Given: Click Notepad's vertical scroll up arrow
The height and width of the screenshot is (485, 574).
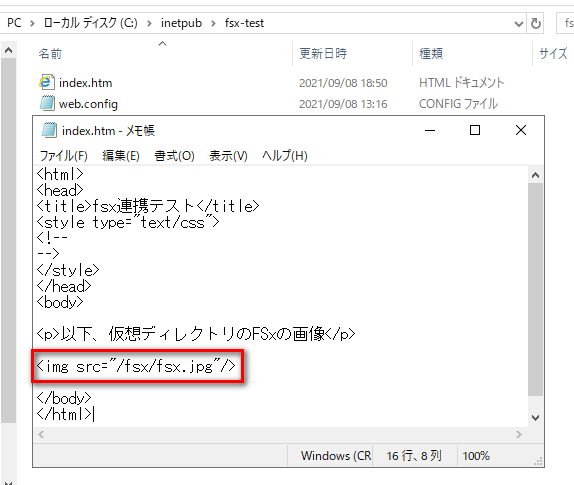Looking at the screenshot, I should [535, 175].
